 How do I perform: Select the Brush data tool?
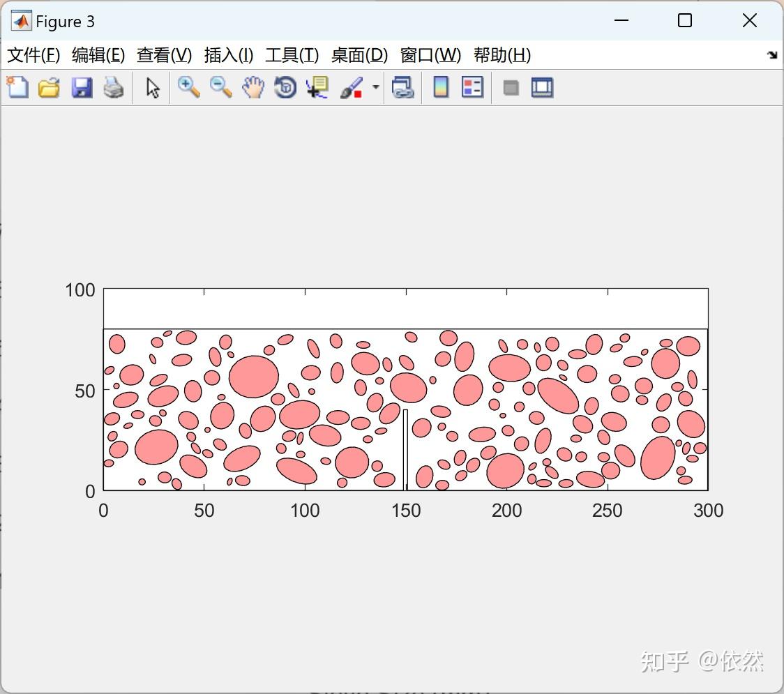(352, 87)
